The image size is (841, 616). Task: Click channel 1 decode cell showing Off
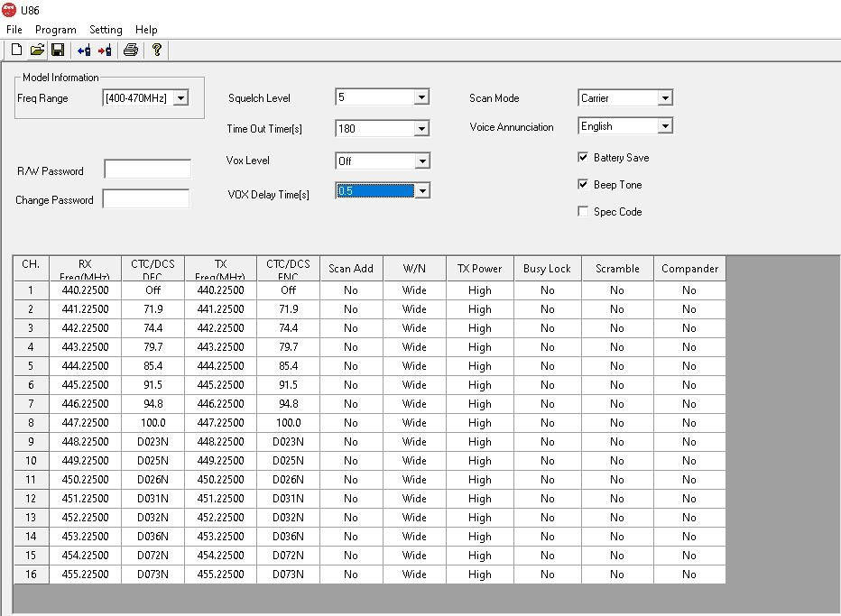[x=152, y=290]
